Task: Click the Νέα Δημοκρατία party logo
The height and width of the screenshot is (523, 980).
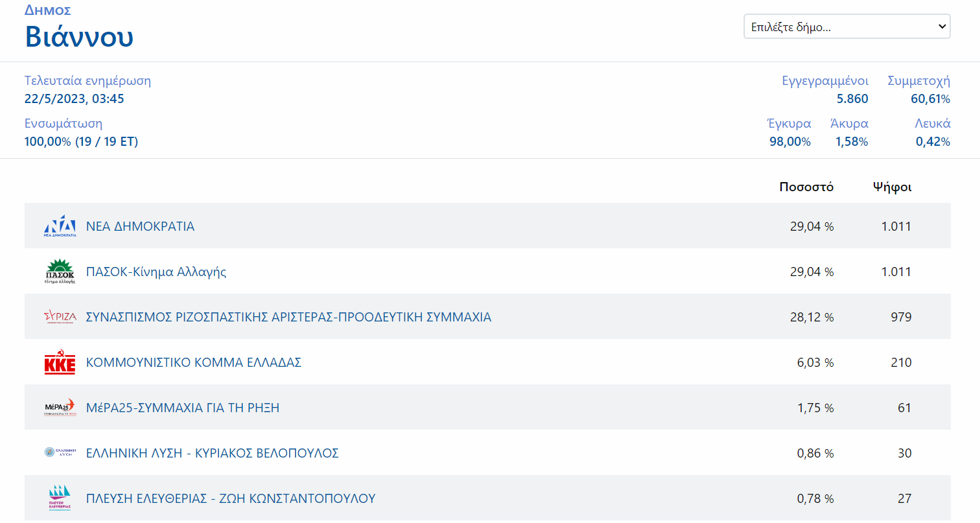Action: coord(60,226)
